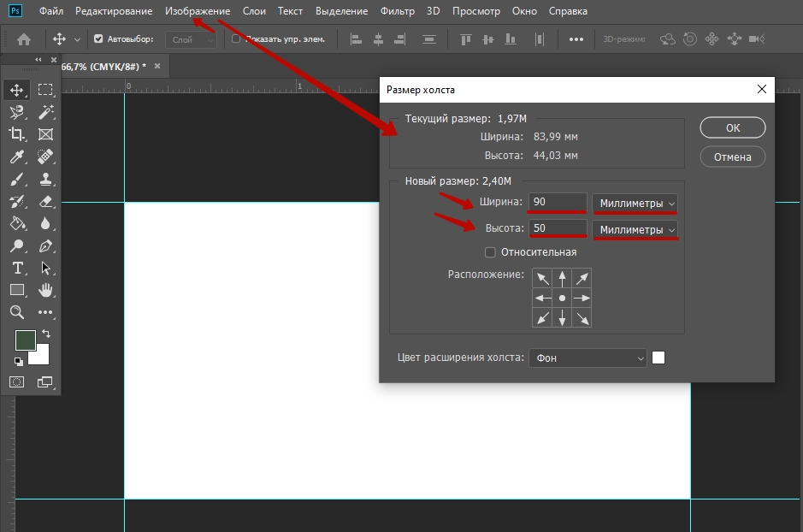Open the Изображение menu
This screenshot has width=803, height=532.
coord(198,11)
